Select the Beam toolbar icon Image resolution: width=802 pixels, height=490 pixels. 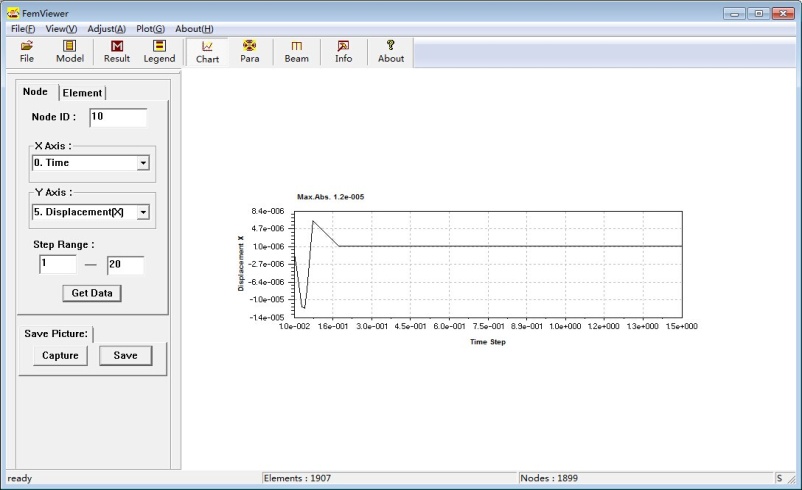click(297, 52)
